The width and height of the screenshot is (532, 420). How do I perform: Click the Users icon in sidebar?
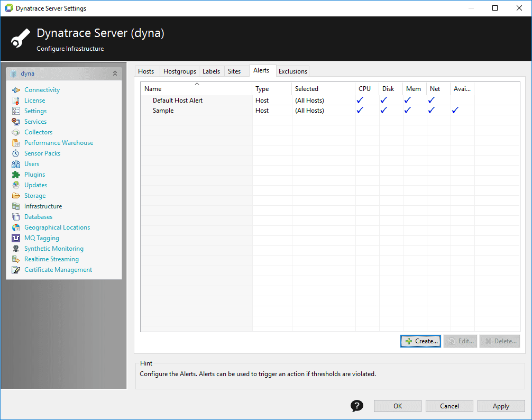coord(16,164)
